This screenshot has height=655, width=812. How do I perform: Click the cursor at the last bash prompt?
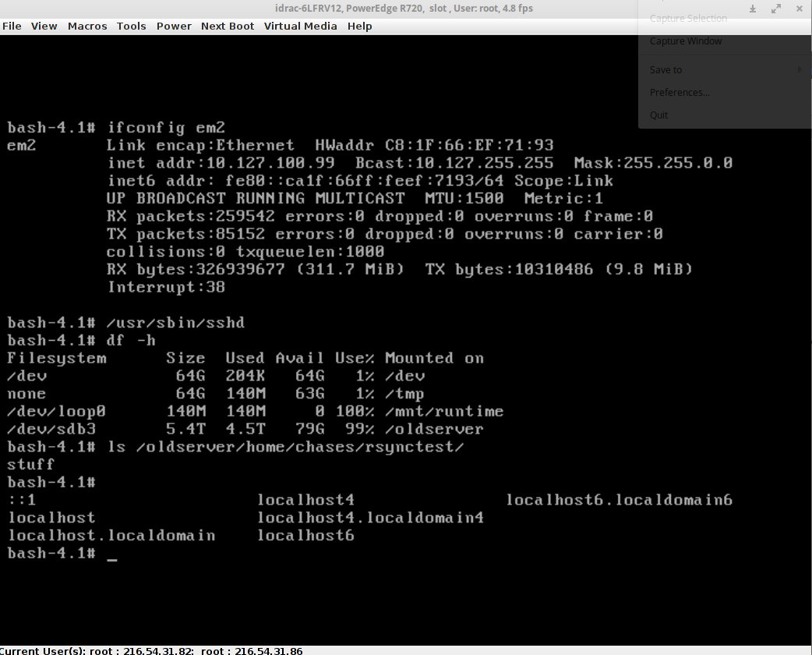(111, 554)
